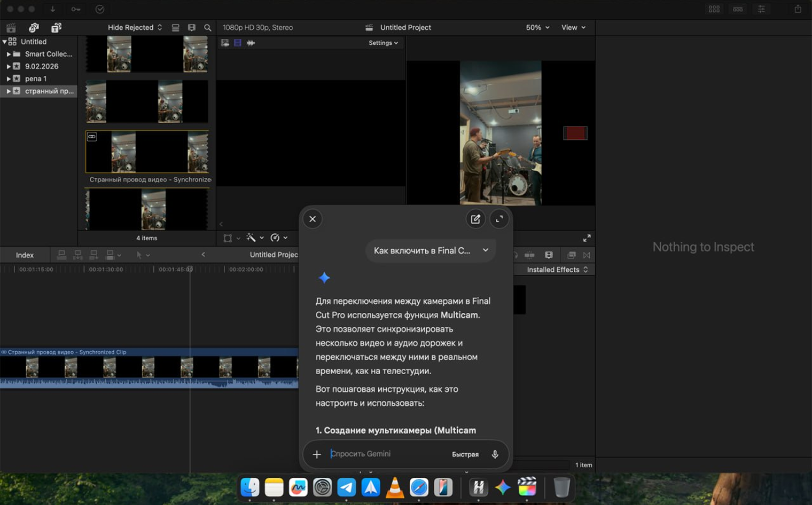Show the Titles and Generators sidebar

coord(56,27)
